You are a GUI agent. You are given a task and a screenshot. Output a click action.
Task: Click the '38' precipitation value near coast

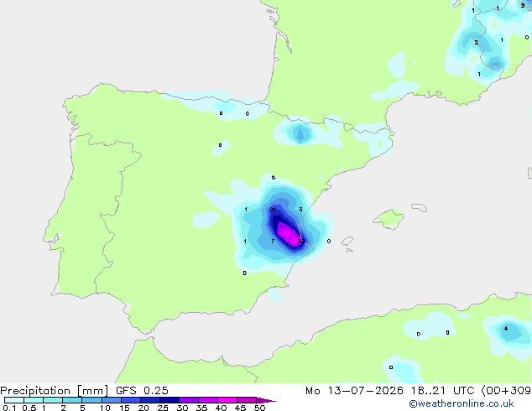pos(301,241)
